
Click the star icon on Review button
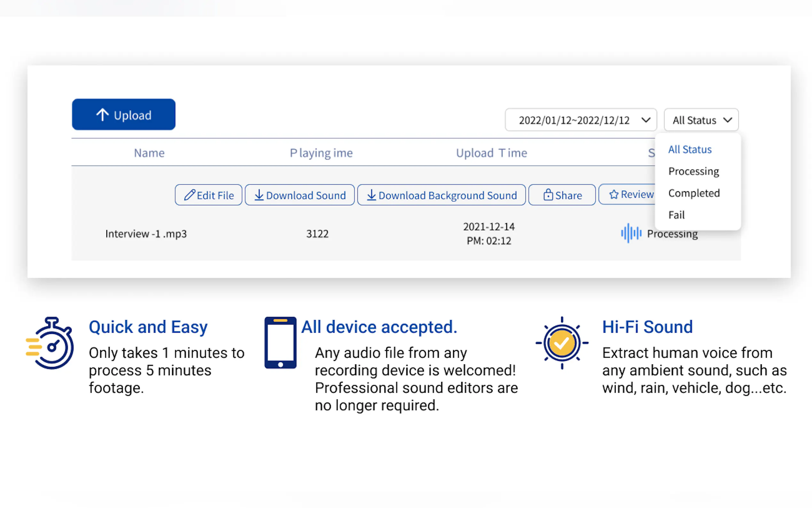(x=613, y=194)
